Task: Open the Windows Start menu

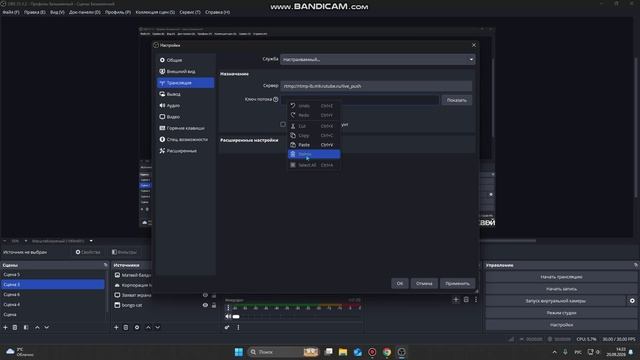Action: click(239, 352)
